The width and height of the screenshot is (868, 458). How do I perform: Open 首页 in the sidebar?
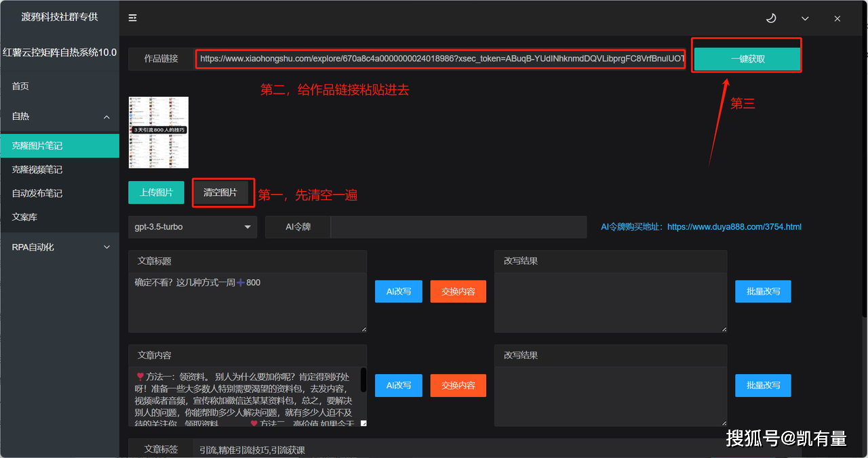click(x=20, y=86)
